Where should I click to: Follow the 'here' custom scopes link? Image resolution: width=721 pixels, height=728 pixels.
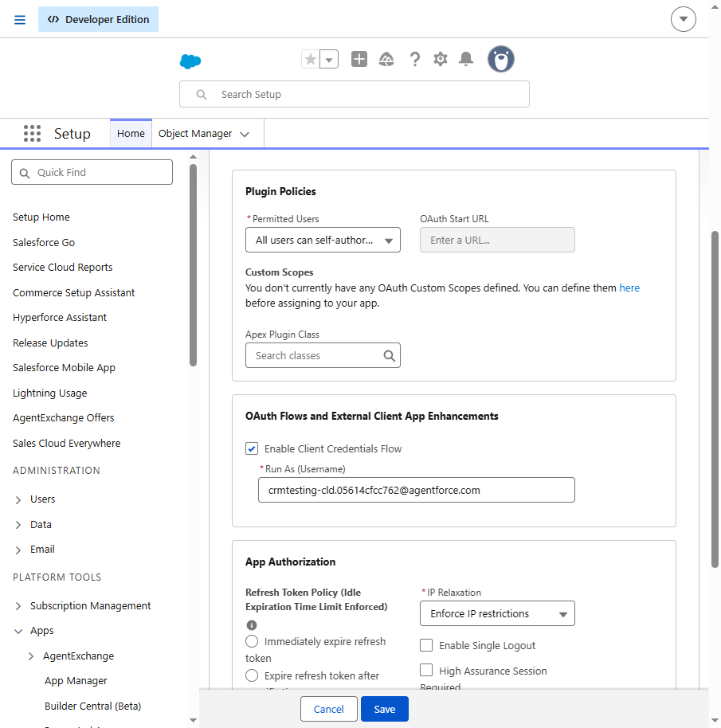(x=629, y=288)
